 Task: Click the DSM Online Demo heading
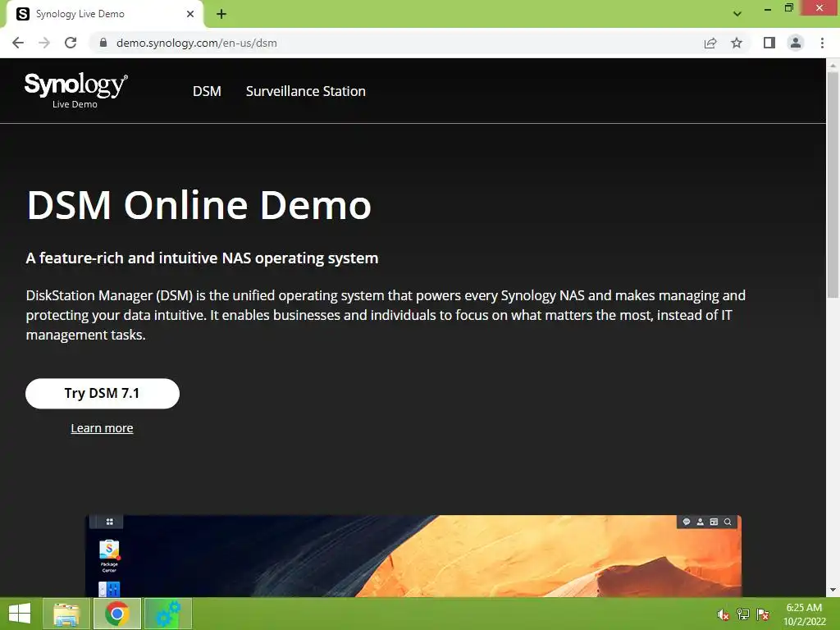click(199, 205)
